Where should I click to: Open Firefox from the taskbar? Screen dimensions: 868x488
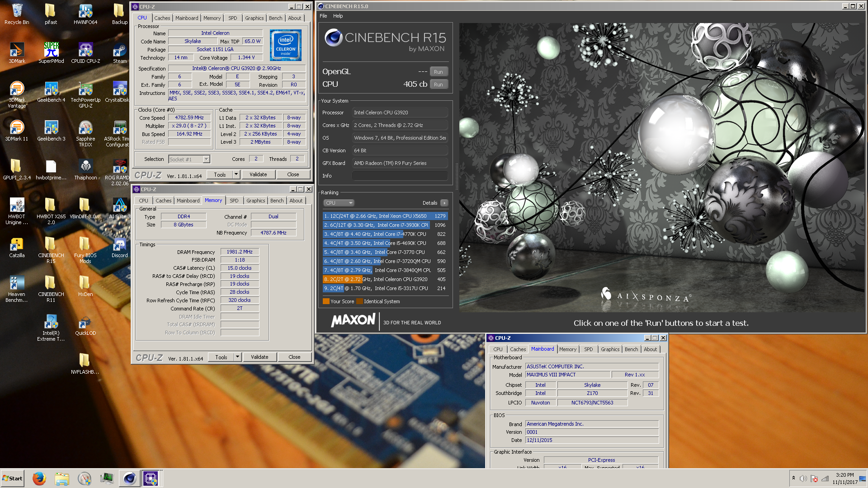click(x=39, y=478)
